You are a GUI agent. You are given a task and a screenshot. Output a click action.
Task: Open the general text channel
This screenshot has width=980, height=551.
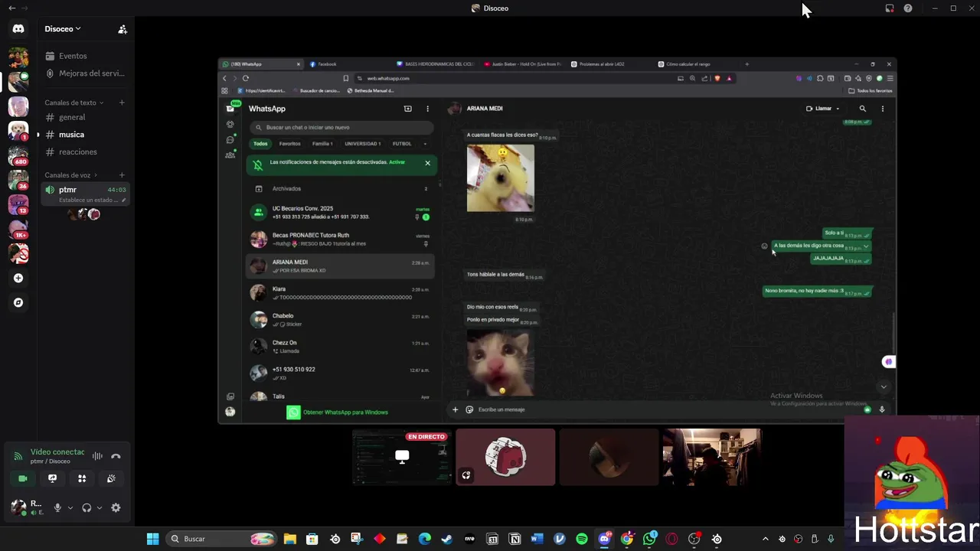[x=84, y=117]
